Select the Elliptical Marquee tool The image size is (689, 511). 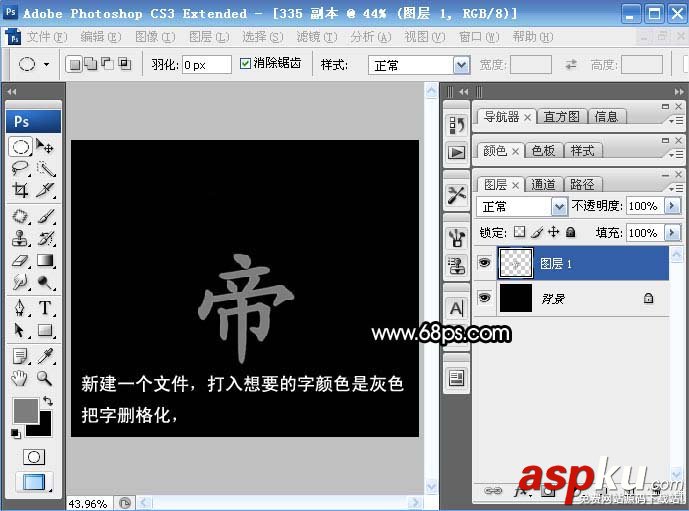[20, 147]
